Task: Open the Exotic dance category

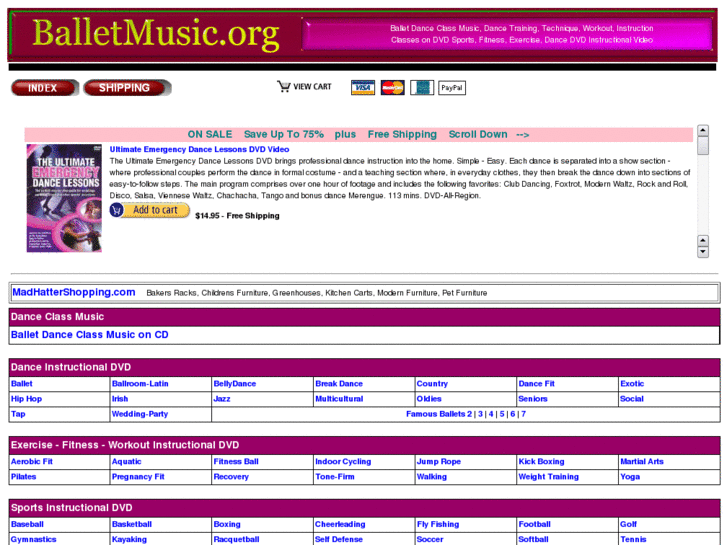Action: click(632, 384)
